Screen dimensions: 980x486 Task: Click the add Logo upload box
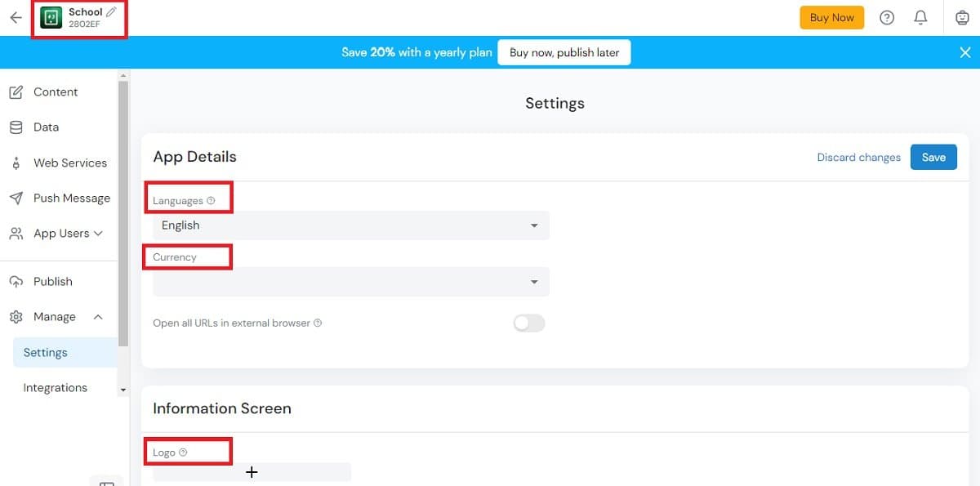pos(252,472)
